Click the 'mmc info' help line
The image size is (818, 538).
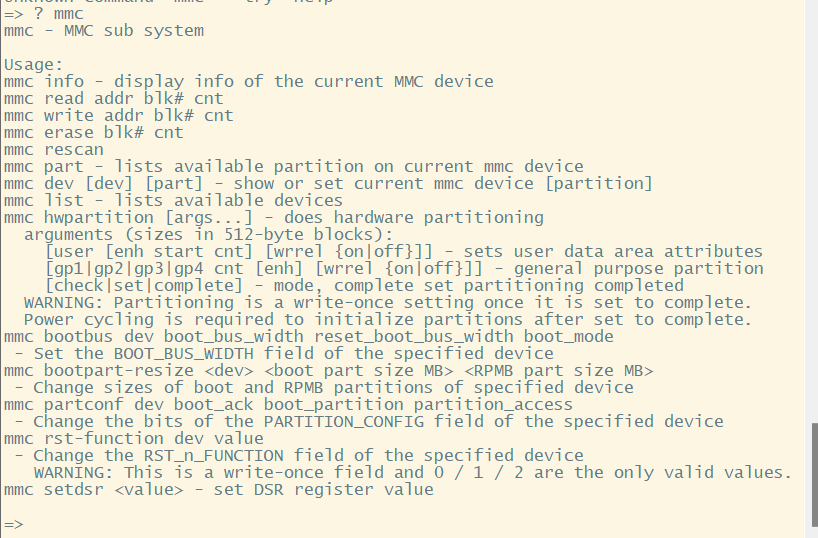248,81
